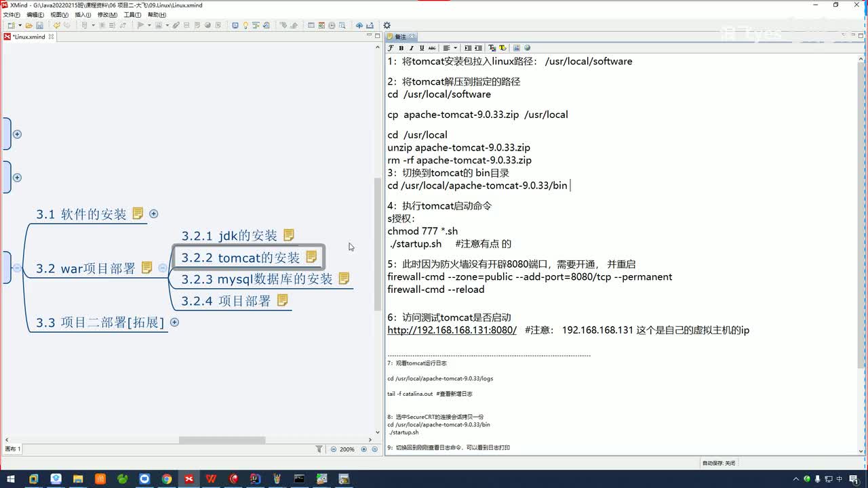
Task: Open the 插入(I) menu
Action: click(83, 14)
